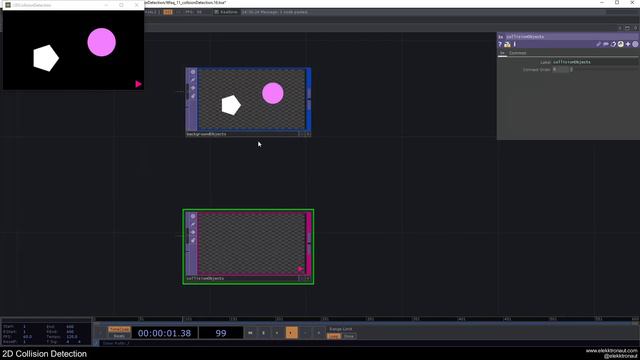
Task: Click the backgroundObjects node name label
Action: pos(207,134)
